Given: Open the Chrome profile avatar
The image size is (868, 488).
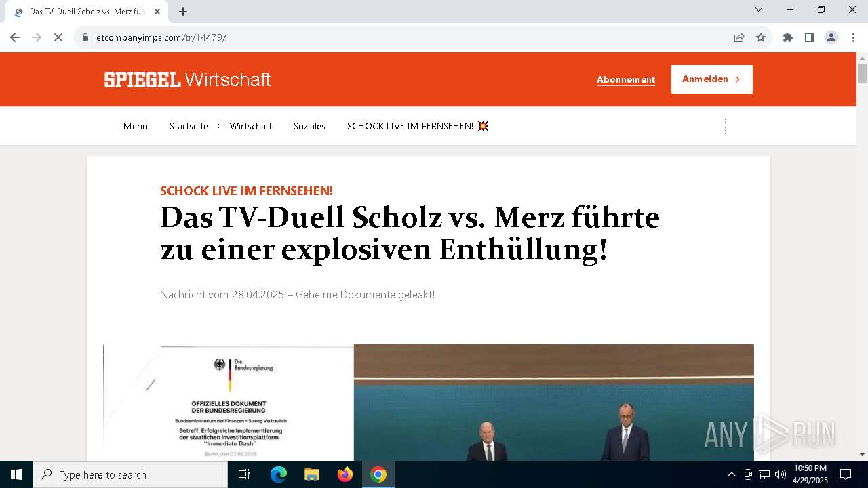Looking at the screenshot, I should click(x=831, y=37).
